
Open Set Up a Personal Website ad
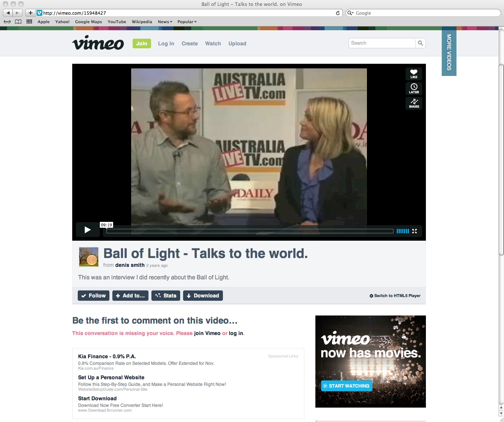tap(111, 377)
